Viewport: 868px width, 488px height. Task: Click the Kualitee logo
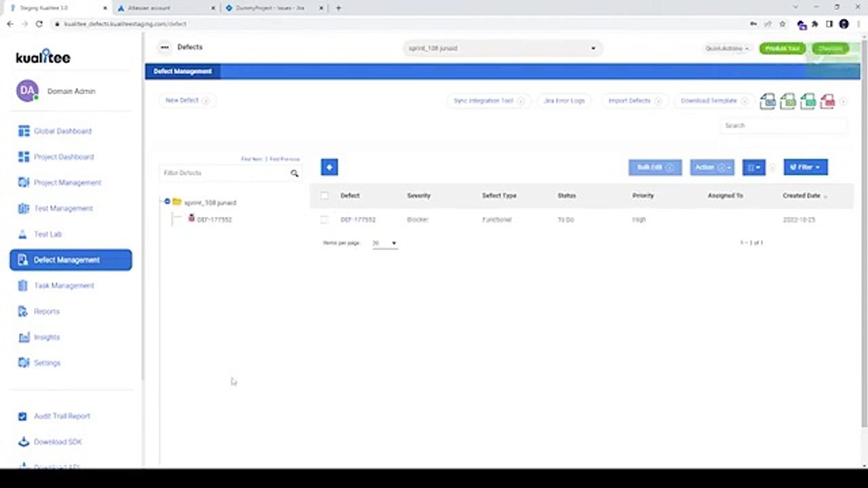click(x=43, y=57)
